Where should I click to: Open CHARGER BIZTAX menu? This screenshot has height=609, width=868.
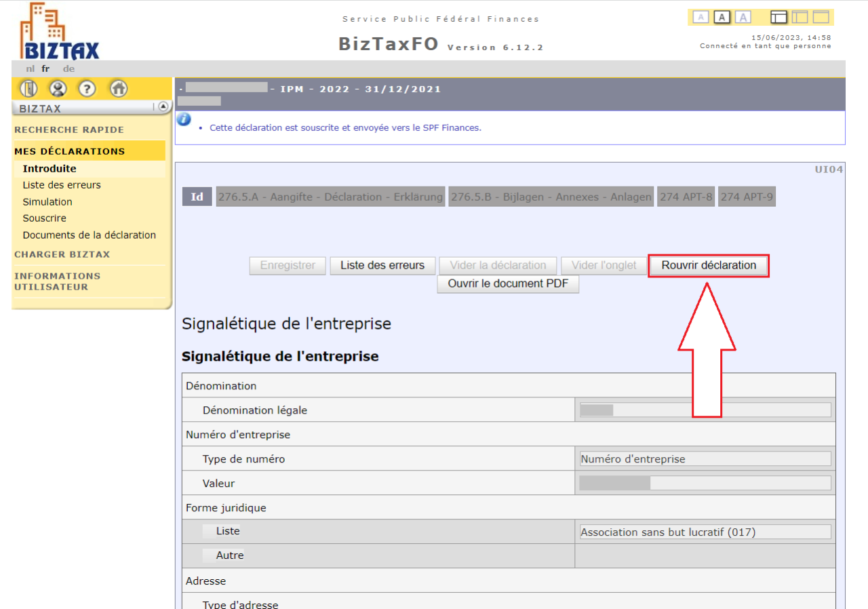(62, 254)
